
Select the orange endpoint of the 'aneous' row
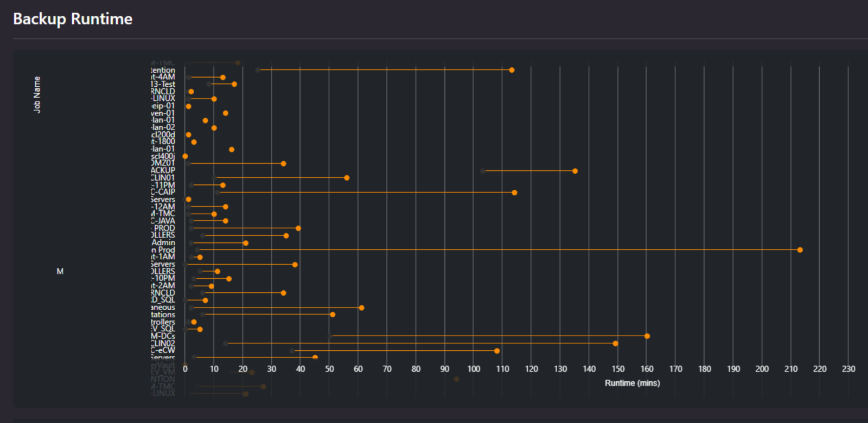tap(361, 307)
